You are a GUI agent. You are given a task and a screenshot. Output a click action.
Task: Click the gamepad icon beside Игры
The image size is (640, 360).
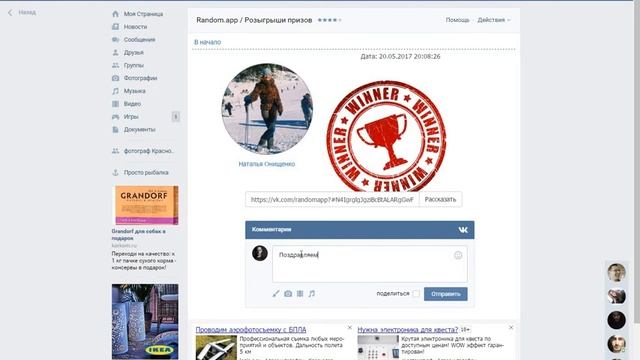116,117
